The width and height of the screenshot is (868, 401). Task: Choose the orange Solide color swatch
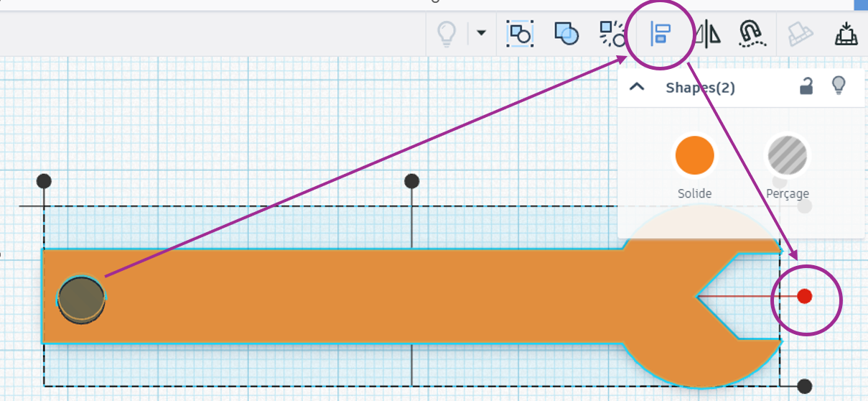pyautogui.click(x=694, y=155)
